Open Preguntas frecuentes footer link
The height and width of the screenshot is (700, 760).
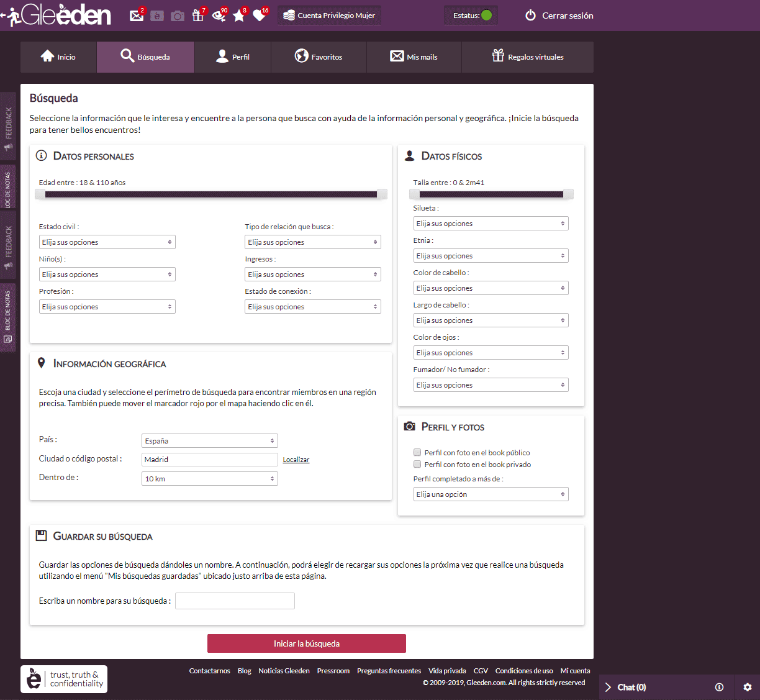(x=389, y=671)
